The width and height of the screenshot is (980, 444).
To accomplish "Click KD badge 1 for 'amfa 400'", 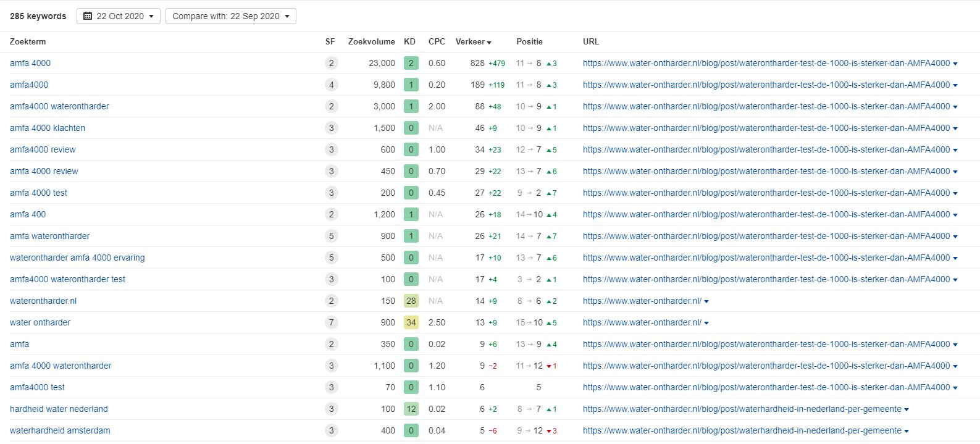I will point(411,214).
